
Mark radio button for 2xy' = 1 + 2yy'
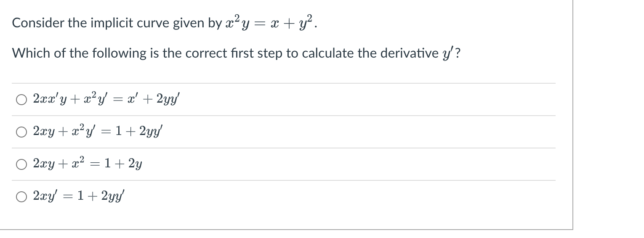coord(21,197)
